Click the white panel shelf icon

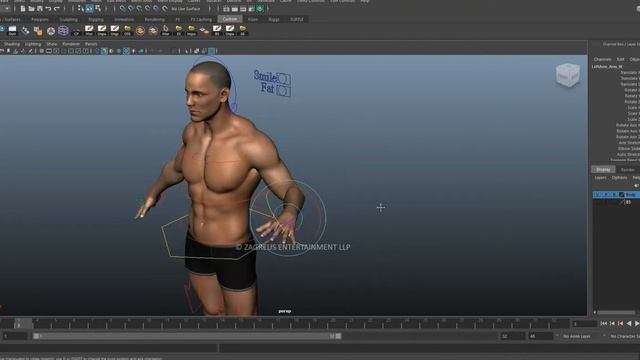click(x=12, y=30)
